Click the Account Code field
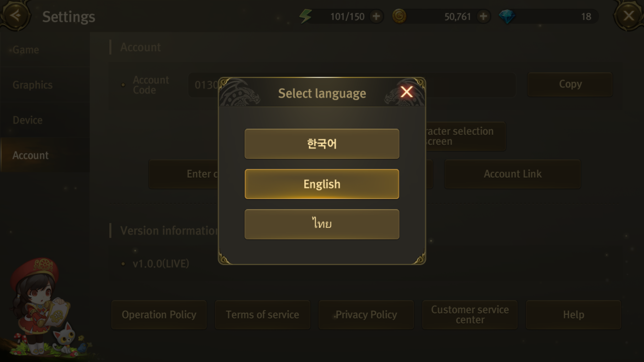644x362 pixels. [x=352, y=85]
